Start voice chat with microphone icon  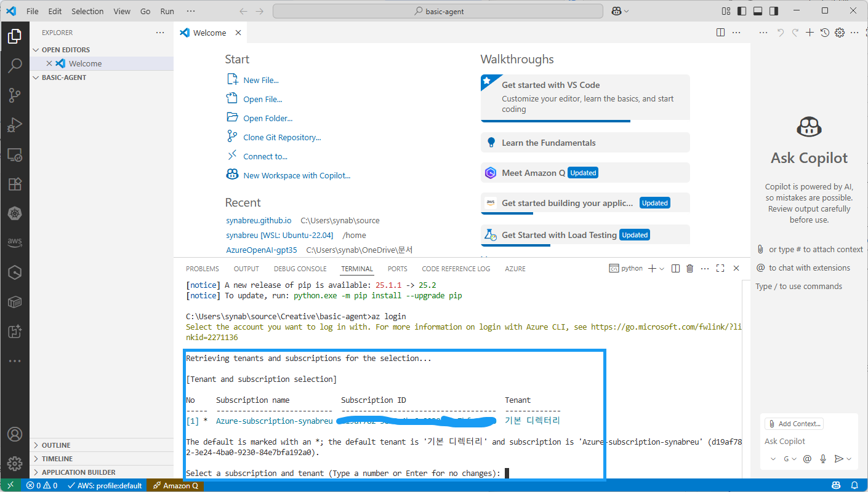[822, 459]
